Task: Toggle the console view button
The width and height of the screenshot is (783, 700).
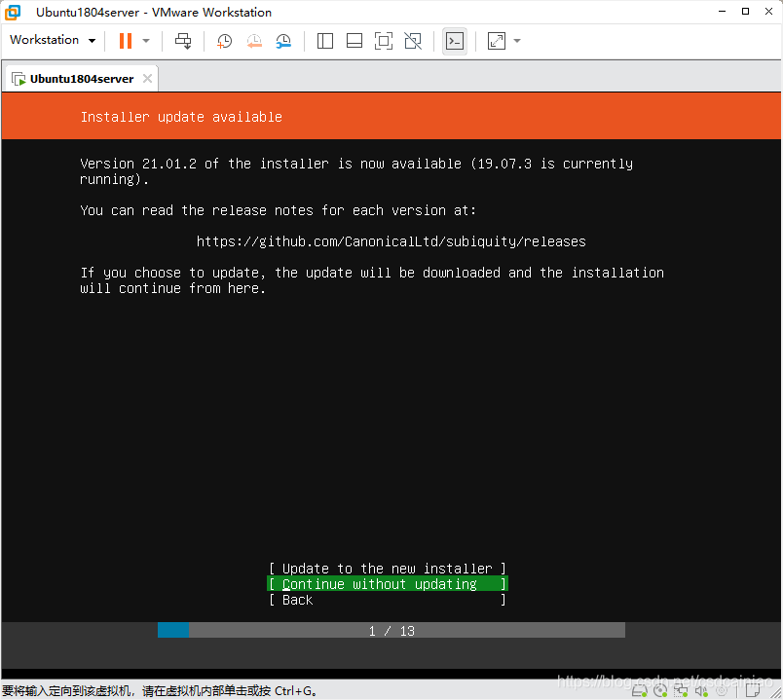Action: click(x=455, y=41)
